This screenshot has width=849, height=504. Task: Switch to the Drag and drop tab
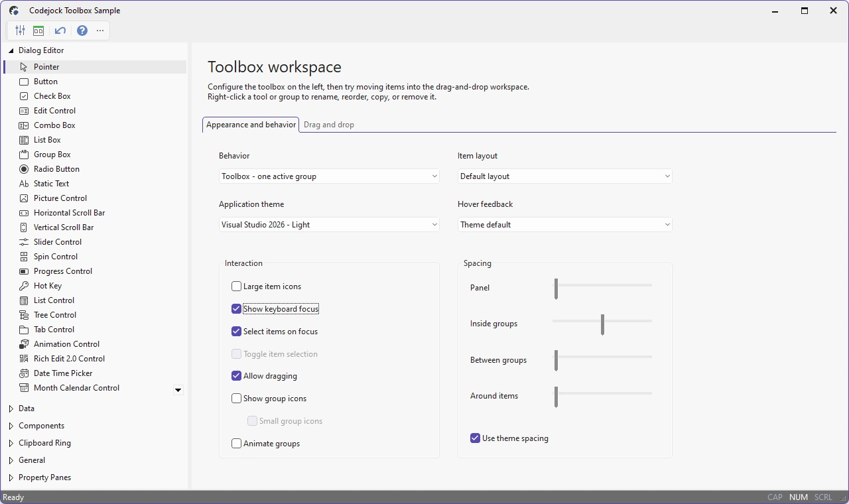[x=329, y=125]
